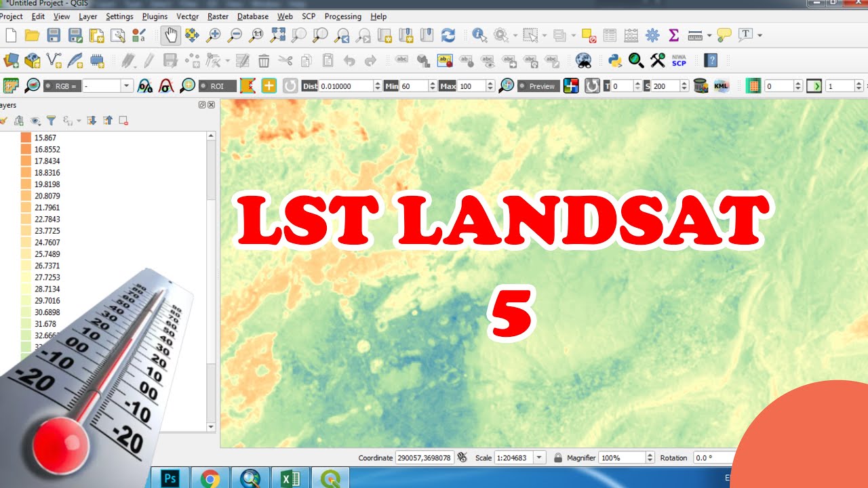Screen dimensions: 868x488
Task: Open the SCP menu
Action: tap(309, 16)
